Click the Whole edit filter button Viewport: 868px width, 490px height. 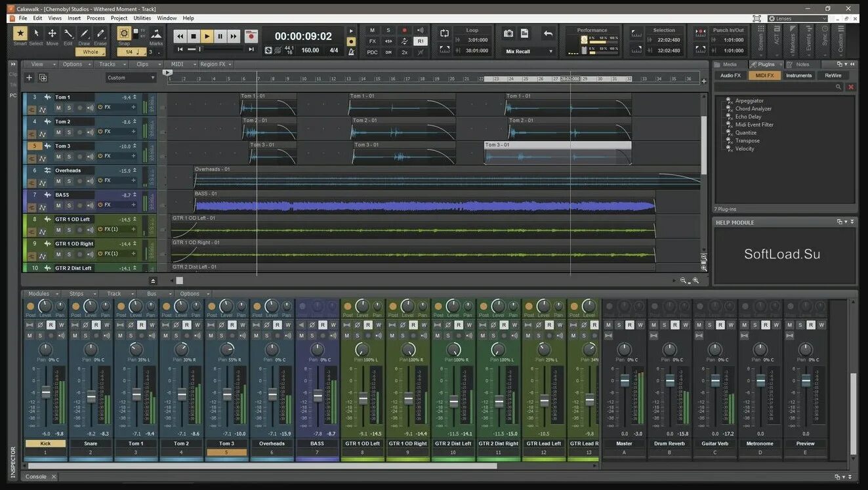(91, 52)
